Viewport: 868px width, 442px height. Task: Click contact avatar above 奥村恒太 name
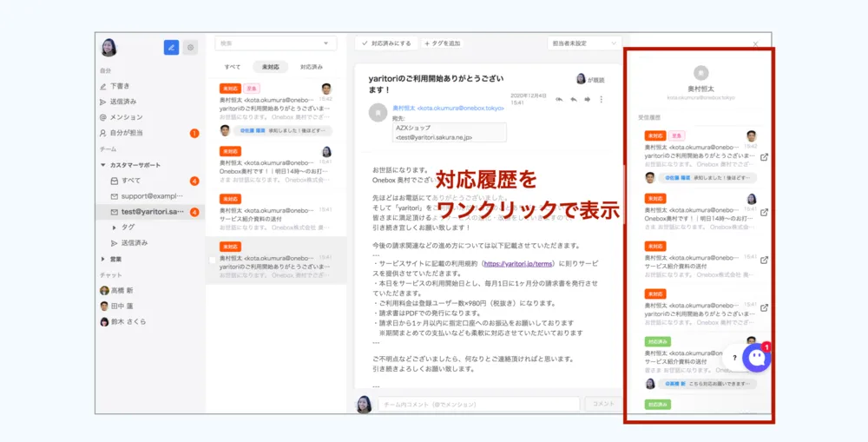700,73
